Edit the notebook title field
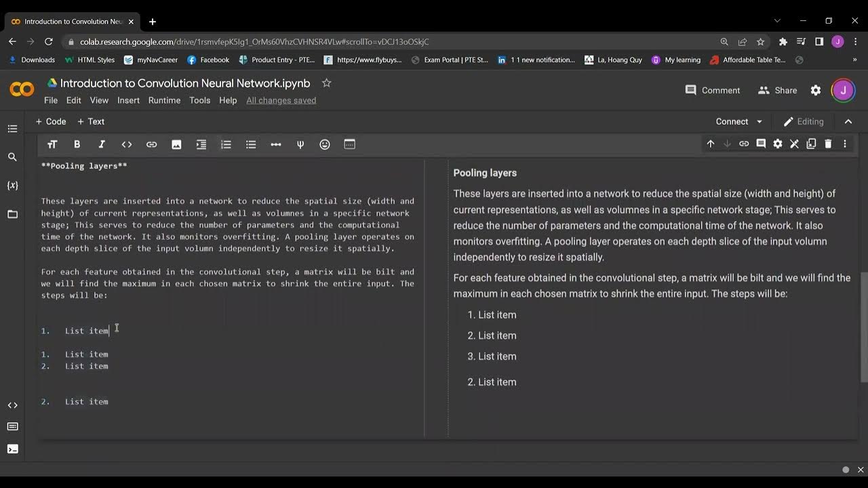Image resolution: width=868 pixels, height=488 pixels. [185, 83]
